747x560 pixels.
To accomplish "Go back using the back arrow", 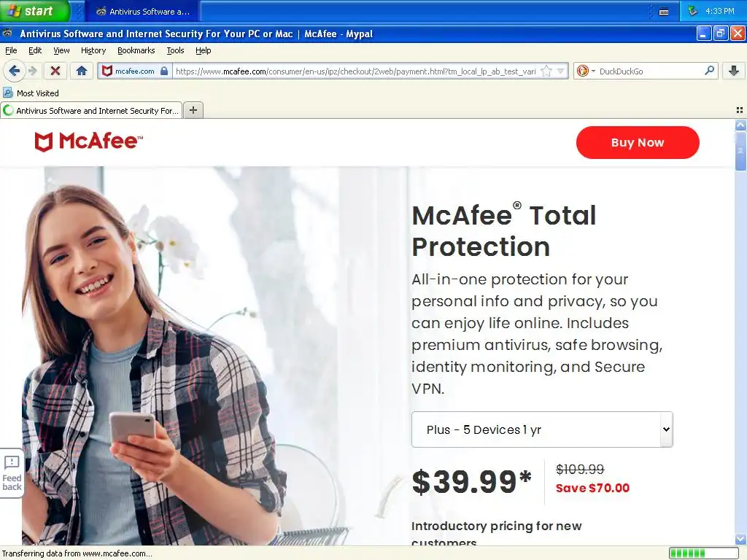I will coord(15,71).
